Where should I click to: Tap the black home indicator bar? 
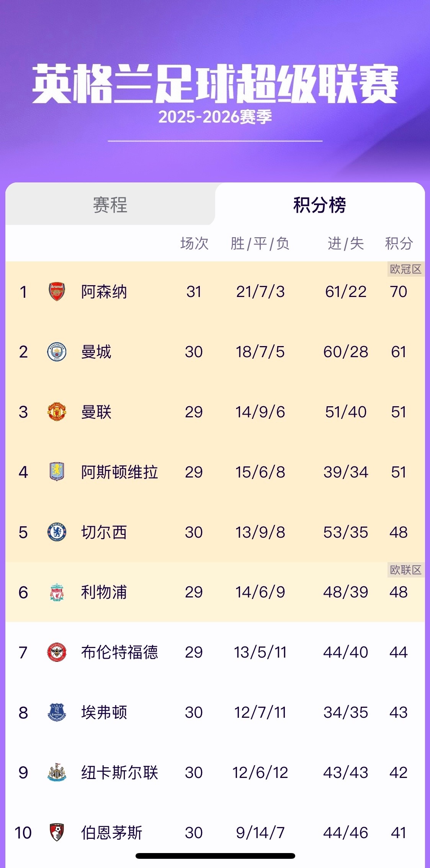215,856
